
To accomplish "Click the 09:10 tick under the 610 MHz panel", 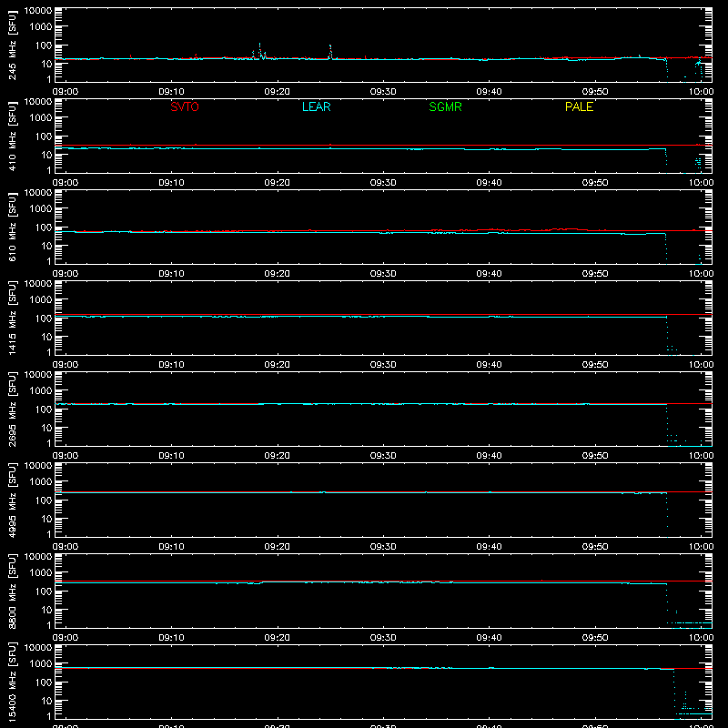I will [171, 274].
